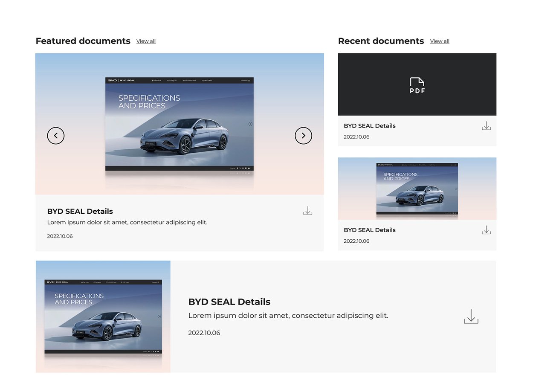533x392 pixels.
Task: Click the Lorem ipsum description in the featured carousel card
Action: [127, 222]
